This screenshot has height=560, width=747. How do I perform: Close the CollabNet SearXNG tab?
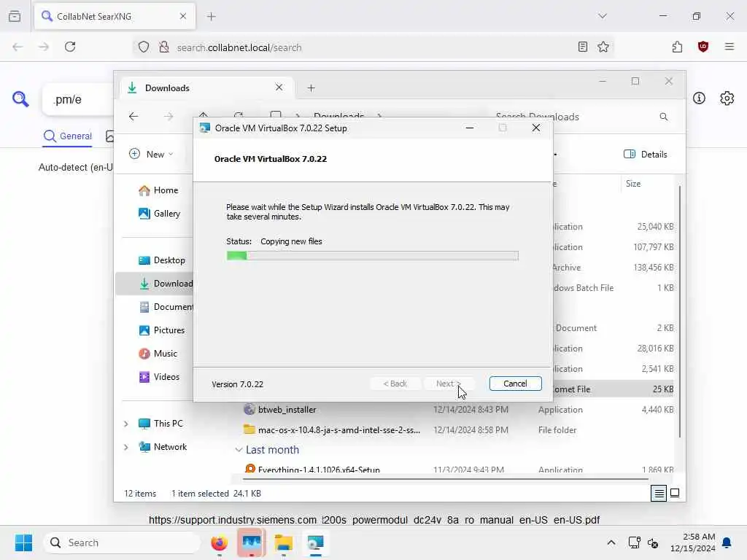click(183, 16)
